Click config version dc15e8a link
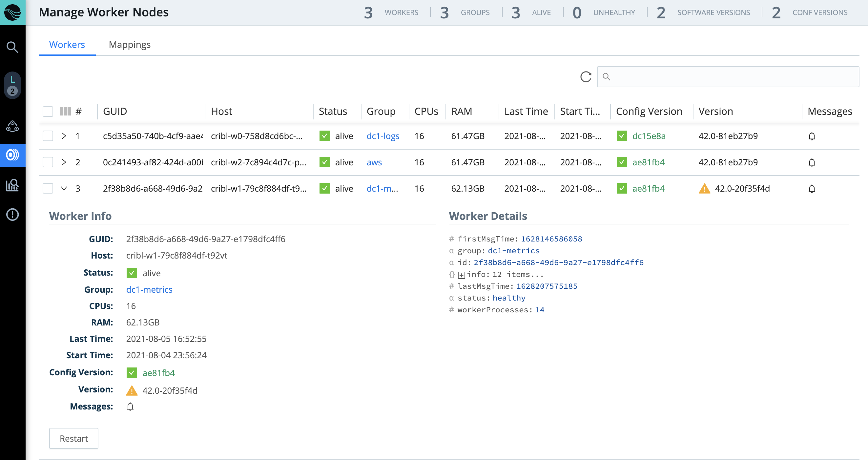Screen dimensions: 868x460 (649, 136)
